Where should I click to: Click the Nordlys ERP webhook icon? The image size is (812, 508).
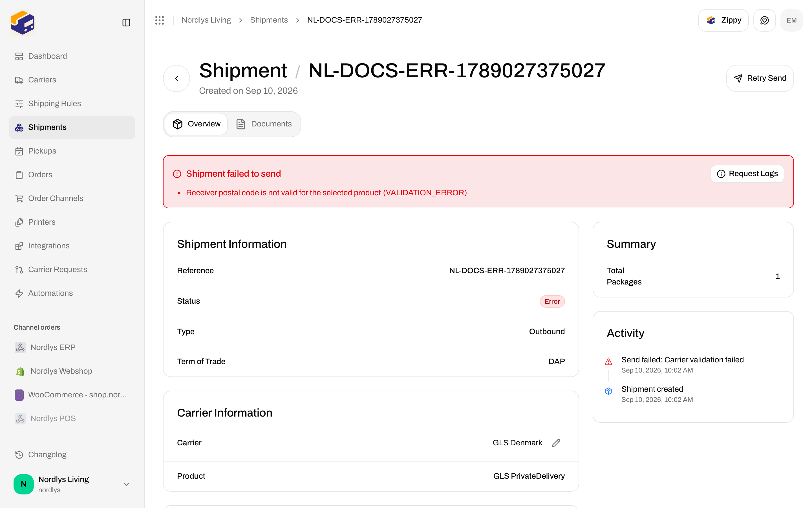pyautogui.click(x=20, y=347)
